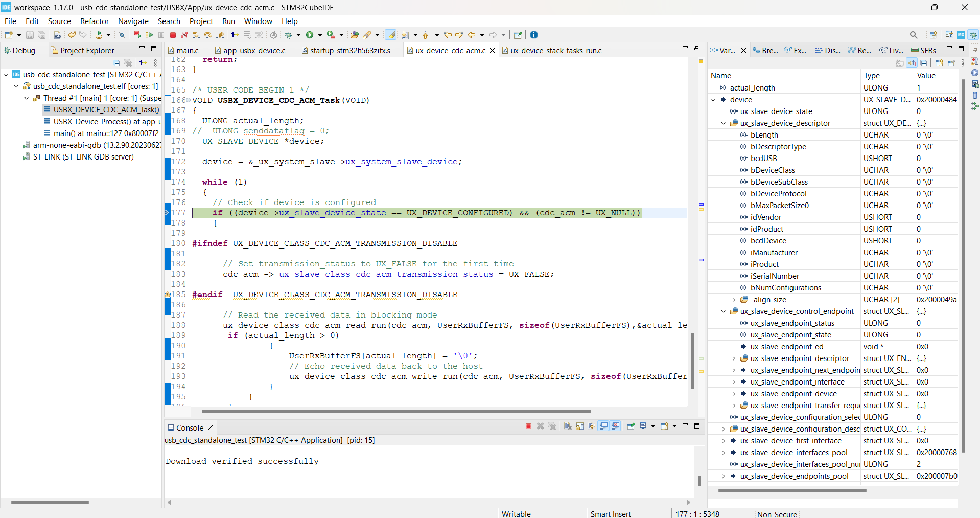Open search using the magnifier icon top right
The image size is (980, 518).
click(914, 34)
